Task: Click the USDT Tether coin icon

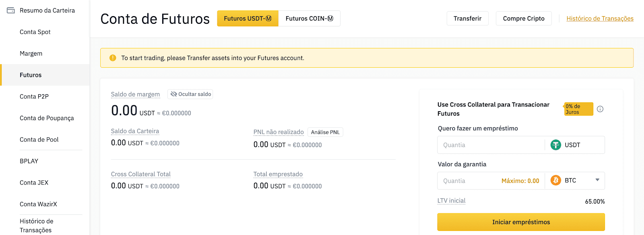Action: 556,145
